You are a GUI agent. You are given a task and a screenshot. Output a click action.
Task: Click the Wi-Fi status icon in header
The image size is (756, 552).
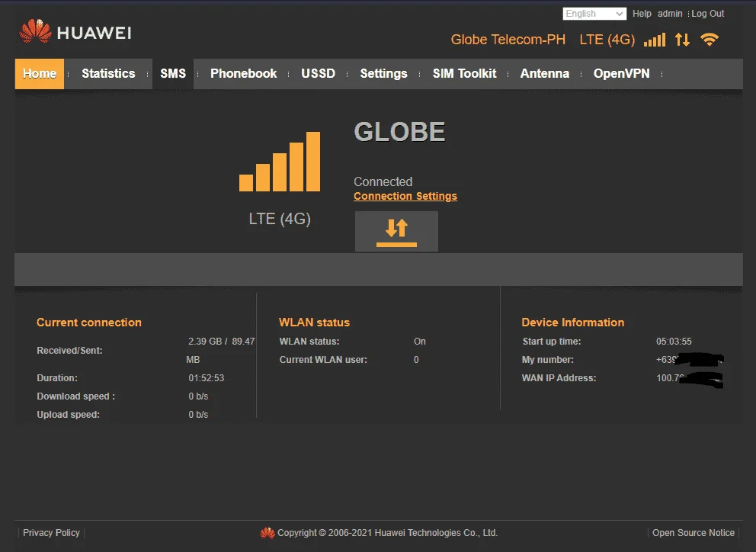pos(710,40)
